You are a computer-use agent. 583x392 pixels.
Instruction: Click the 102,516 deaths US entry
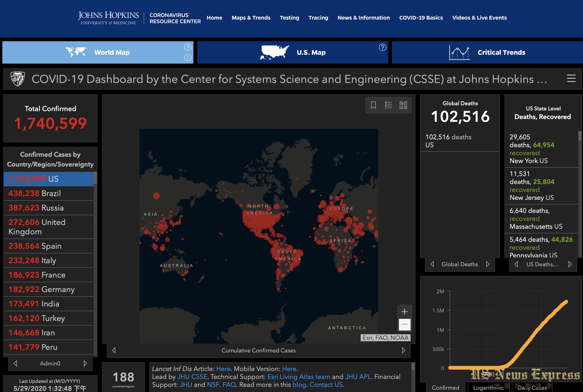click(460, 141)
